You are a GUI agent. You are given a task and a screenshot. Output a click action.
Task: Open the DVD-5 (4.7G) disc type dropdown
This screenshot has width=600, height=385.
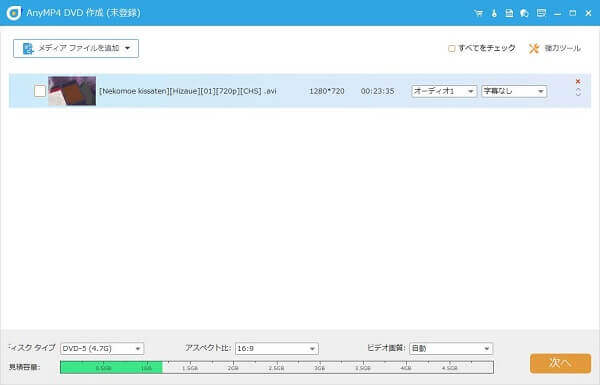[x=102, y=349]
